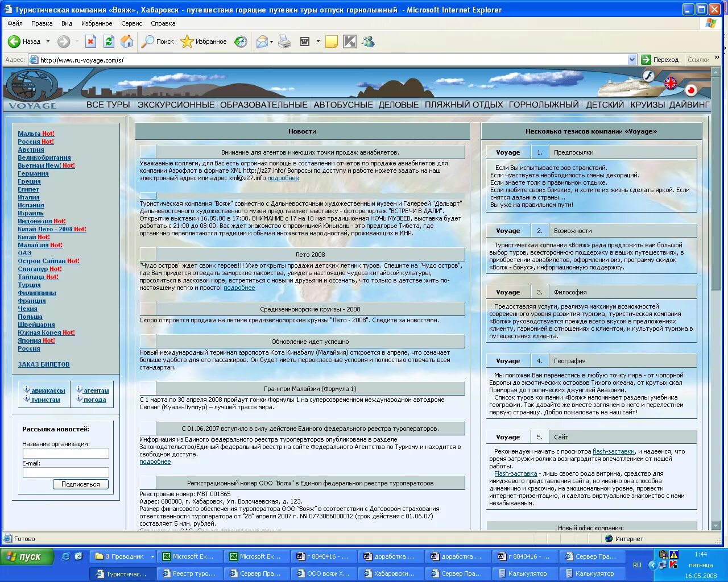728x582 pixels.
Task: Open the ГОРНОЛЫЖНЫЙ tours section
Action: [x=544, y=105]
